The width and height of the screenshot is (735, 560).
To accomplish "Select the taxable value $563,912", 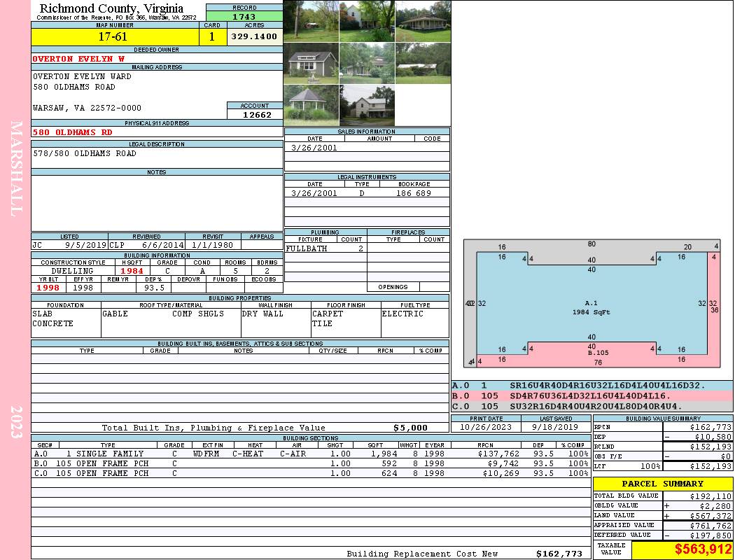I will coord(682,549).
